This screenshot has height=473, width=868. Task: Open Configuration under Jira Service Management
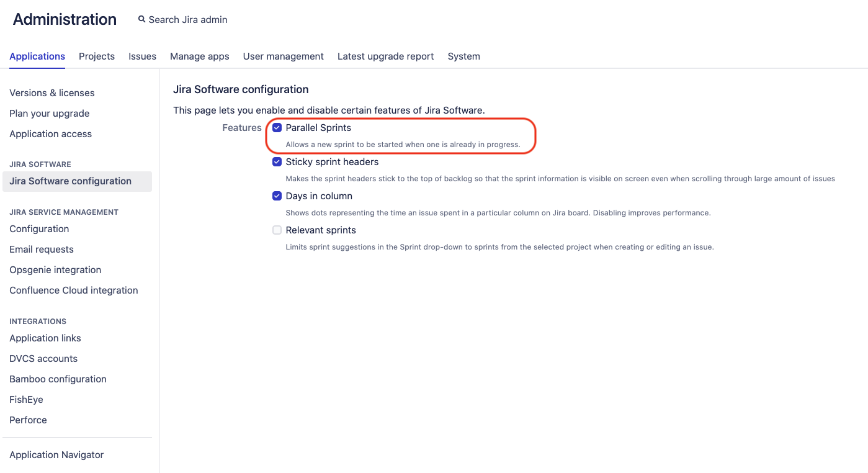click(x=39, y=229)
